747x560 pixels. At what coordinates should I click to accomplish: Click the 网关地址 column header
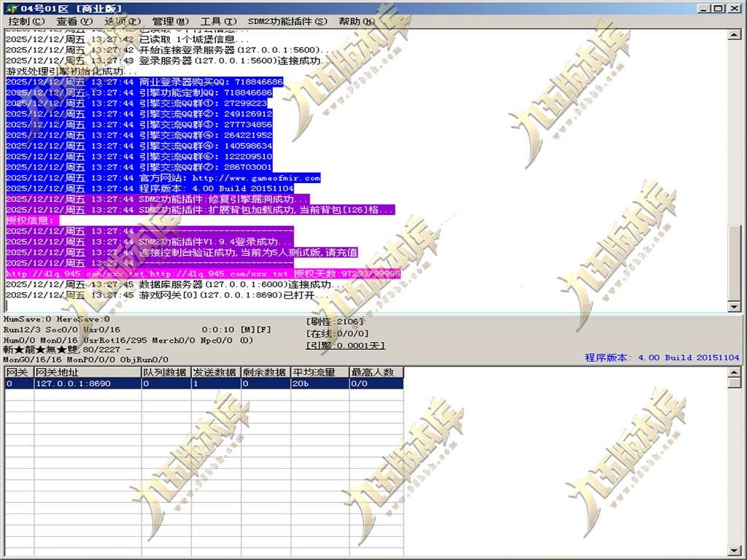88,373
